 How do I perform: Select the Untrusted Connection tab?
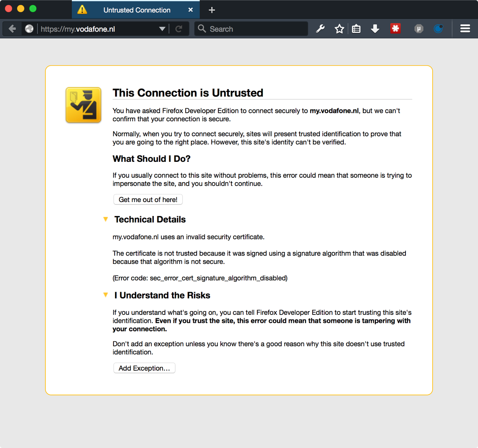[137, 10]
